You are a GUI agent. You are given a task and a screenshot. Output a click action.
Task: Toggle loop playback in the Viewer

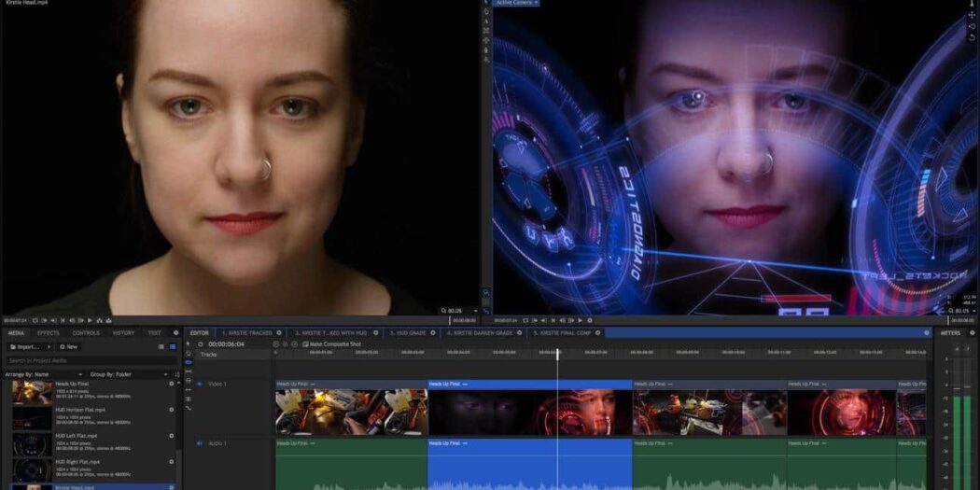525,320
